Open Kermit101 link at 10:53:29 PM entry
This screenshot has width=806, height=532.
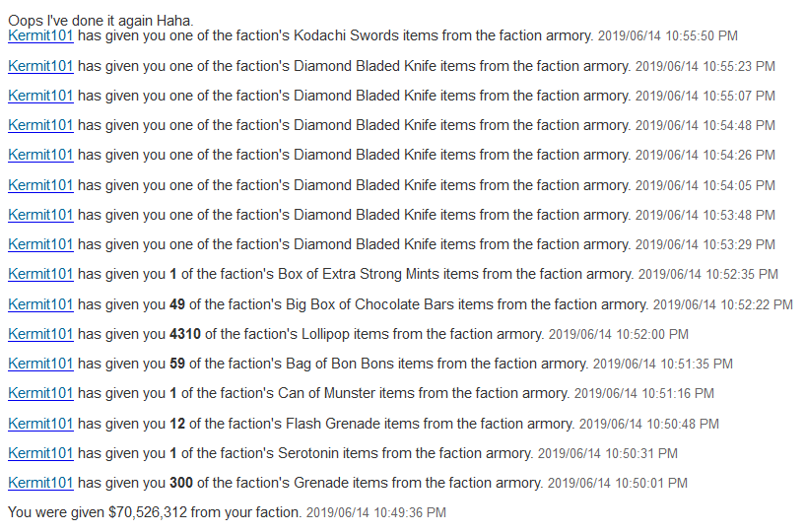pos(40,244)
